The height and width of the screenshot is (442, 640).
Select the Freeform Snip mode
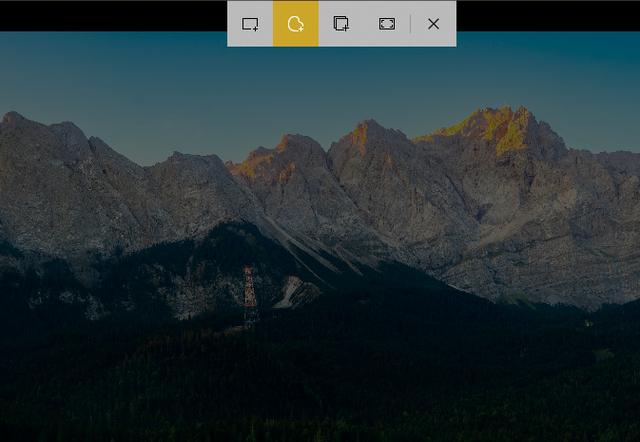296,24
